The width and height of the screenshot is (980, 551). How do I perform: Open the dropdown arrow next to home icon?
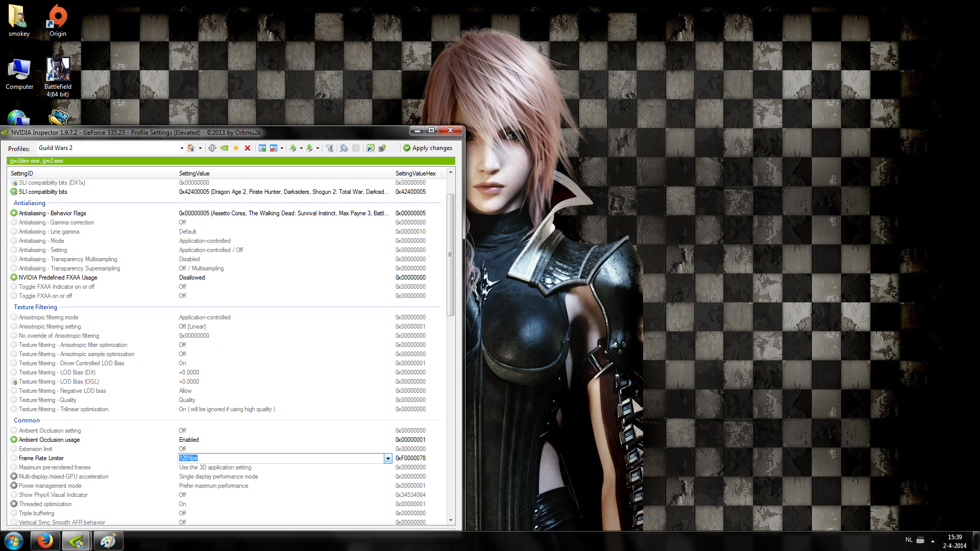point(200,148)
